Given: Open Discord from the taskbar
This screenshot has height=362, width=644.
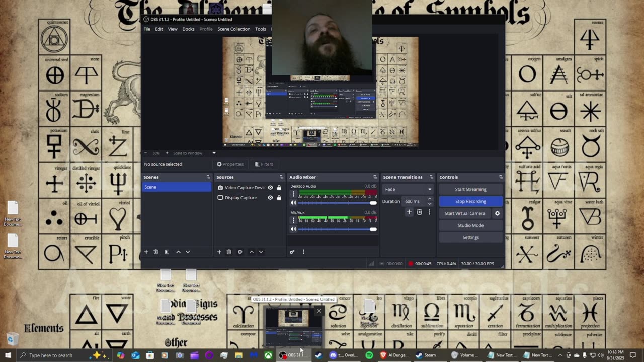Looking at the screenshot, I should [x=344, y=355].
